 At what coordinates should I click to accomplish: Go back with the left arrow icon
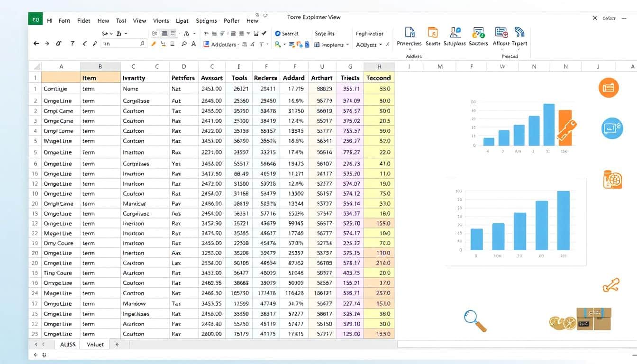tap(36, 44)
